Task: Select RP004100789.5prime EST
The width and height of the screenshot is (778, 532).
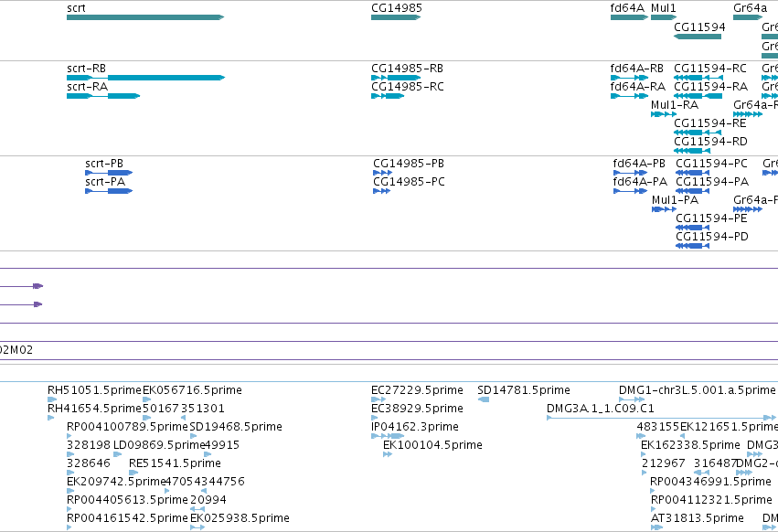Action: [69, 436]
